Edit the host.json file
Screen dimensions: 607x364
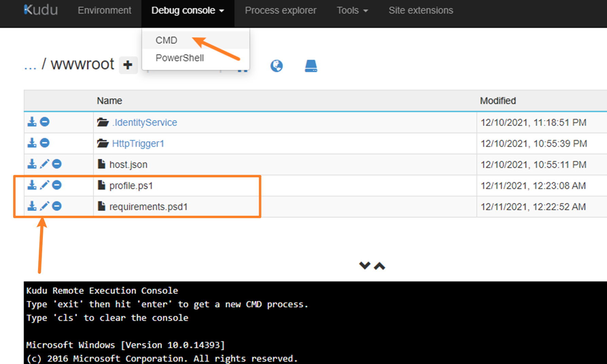[45, 164]
